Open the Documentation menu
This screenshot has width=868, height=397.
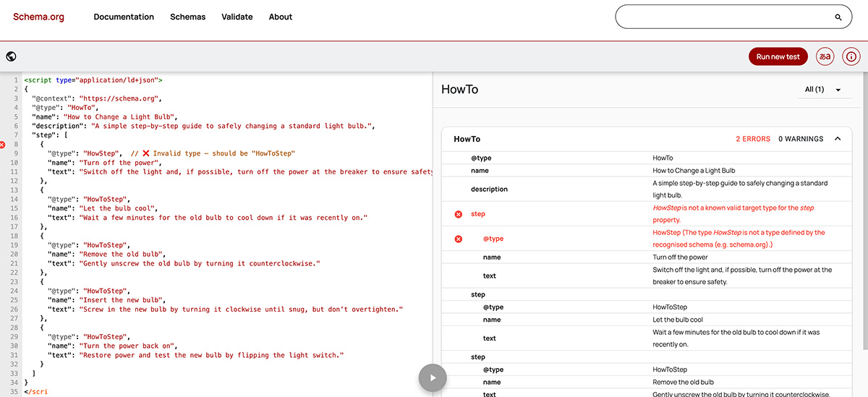pos(124,17)
